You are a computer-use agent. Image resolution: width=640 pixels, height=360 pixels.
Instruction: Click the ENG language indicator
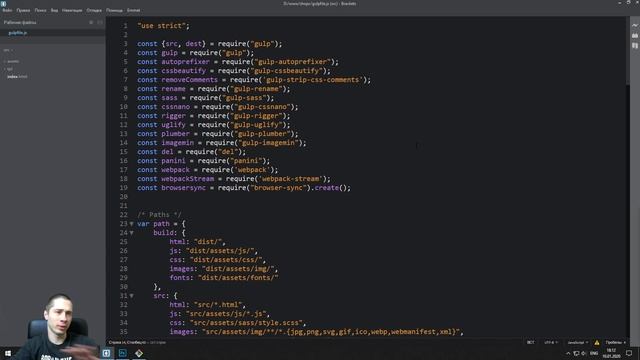(x=594, y=353)
